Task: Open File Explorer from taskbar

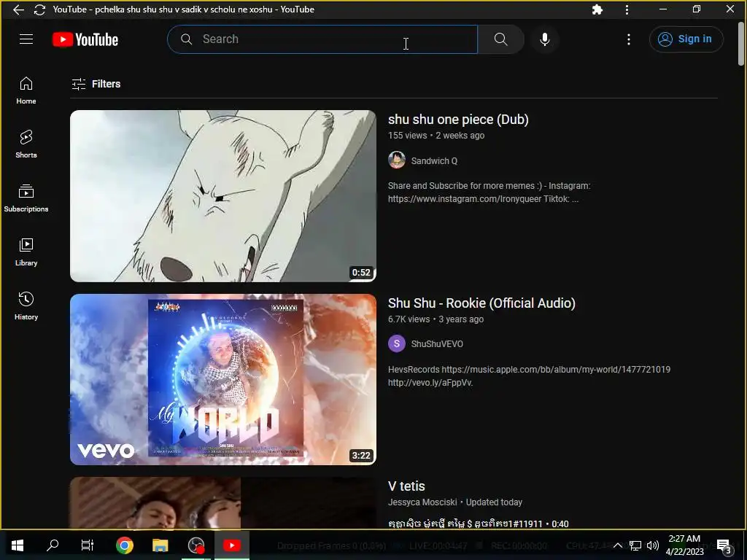Action: [160, 545]
